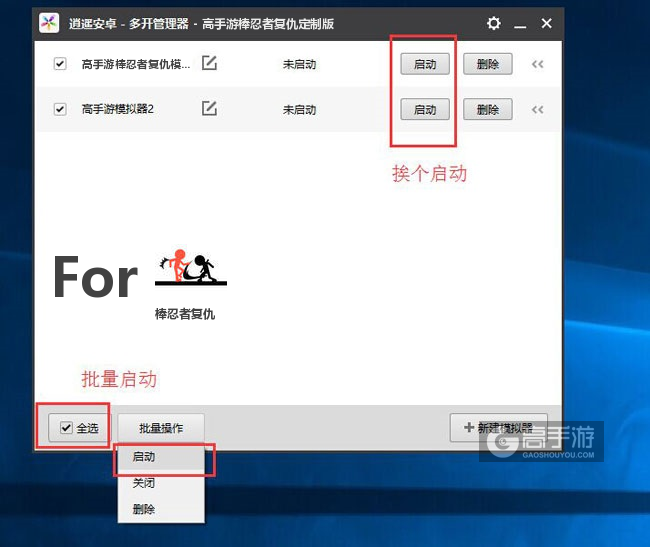Edit name of 高手游模拟器2 emulator
The height and width of the screenshot is (547, 650).
click(x=209, y=108)
